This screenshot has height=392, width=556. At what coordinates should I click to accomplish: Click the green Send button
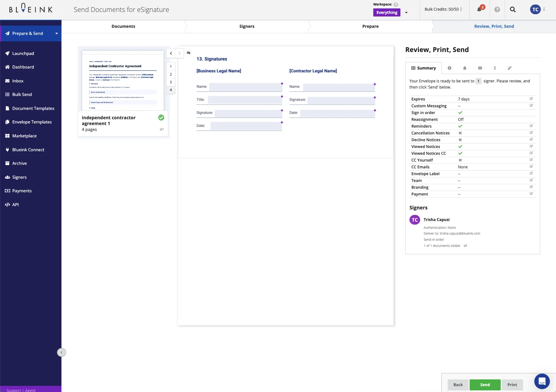point(485,385)
